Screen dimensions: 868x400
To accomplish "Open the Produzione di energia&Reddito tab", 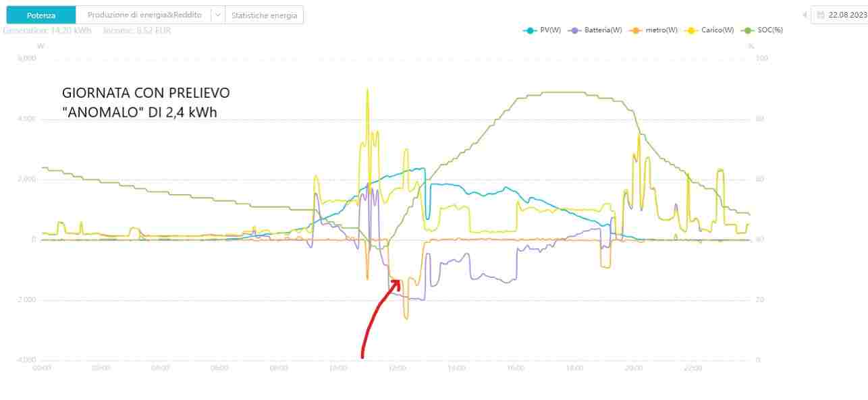I will (144, 15).
